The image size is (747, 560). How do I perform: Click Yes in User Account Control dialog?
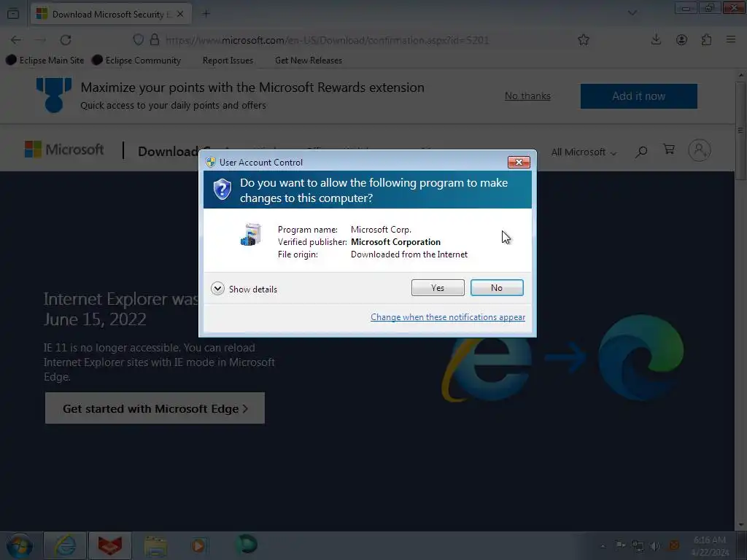[438, 287]
